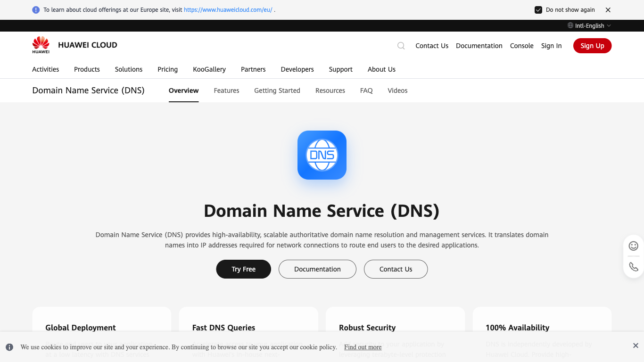Open the Activities menu
The image size is (644, 362).
pyautogui.click(x=46, y=69)
